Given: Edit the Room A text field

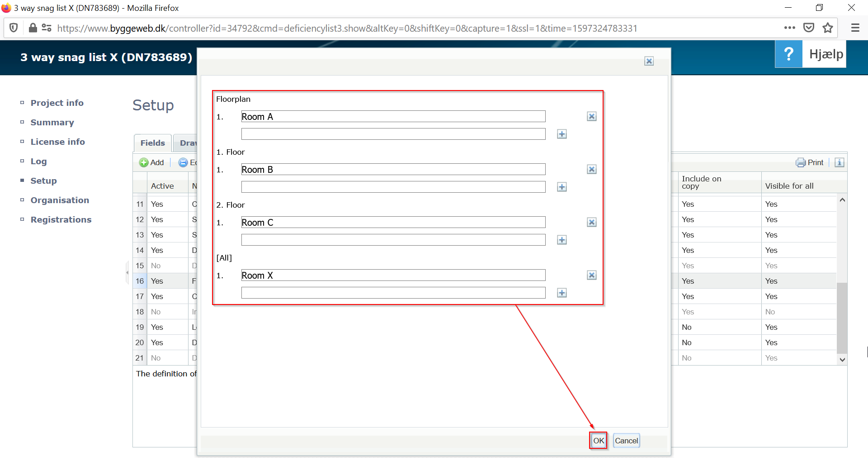Looking at the screenshot, I should (393, 116).
